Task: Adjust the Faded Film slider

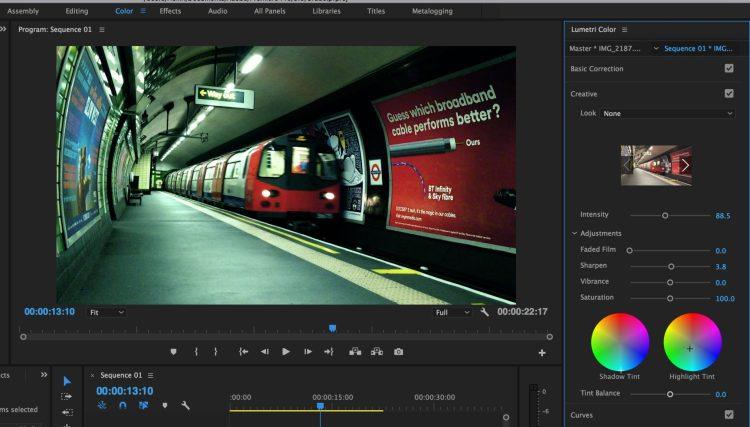Action: (629, 251)
